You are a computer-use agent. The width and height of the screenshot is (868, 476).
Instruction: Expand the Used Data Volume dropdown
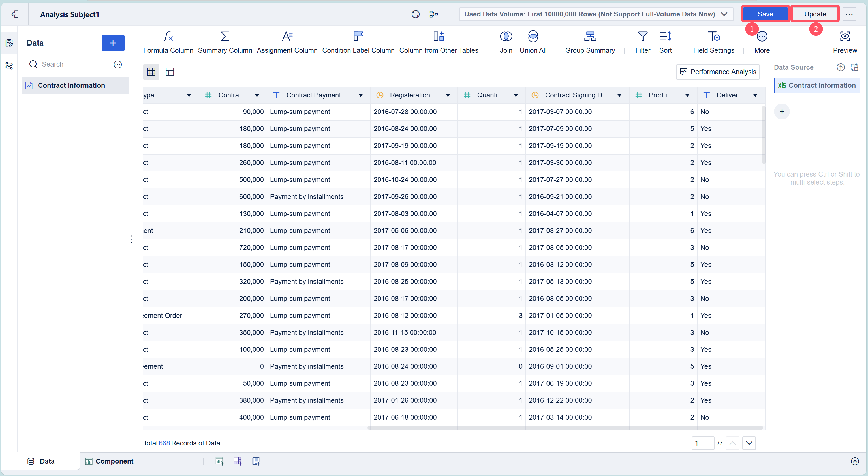[x=724, y=14]
